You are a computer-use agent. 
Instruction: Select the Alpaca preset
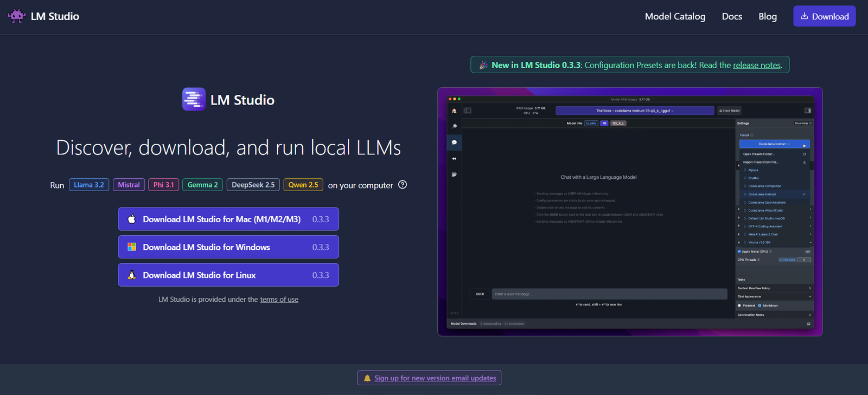coord(774,170)
